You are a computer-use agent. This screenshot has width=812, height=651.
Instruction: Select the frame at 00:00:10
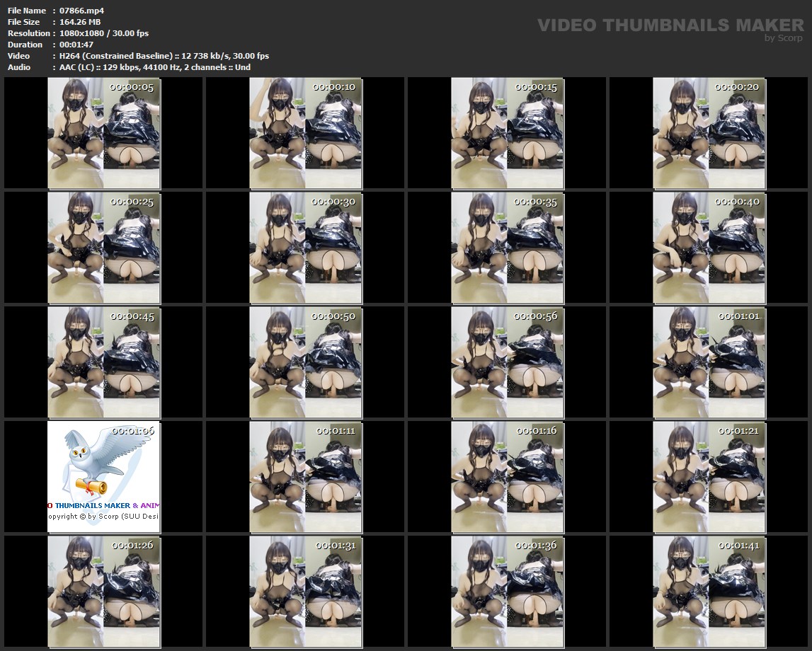click(306, 134)
